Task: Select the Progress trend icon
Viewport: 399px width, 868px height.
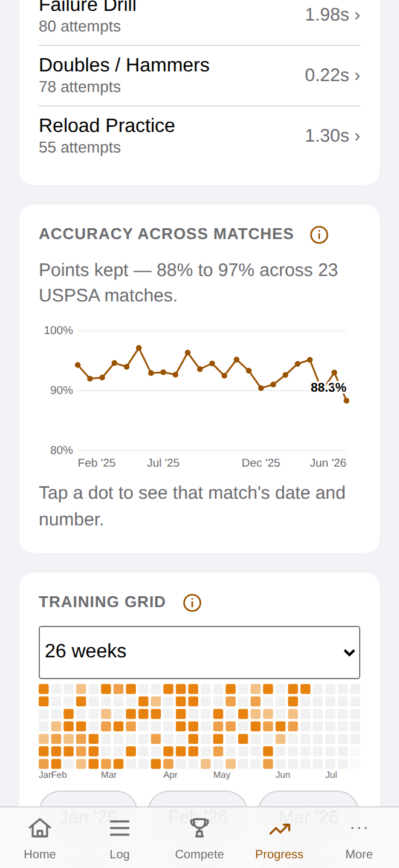Action: click(x=279, y=828)
